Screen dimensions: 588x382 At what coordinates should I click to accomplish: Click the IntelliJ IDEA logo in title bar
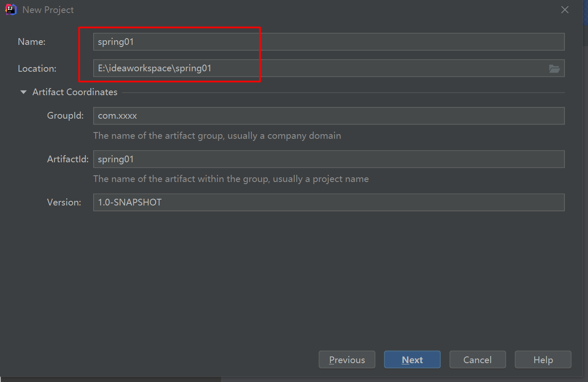point(10,9)
